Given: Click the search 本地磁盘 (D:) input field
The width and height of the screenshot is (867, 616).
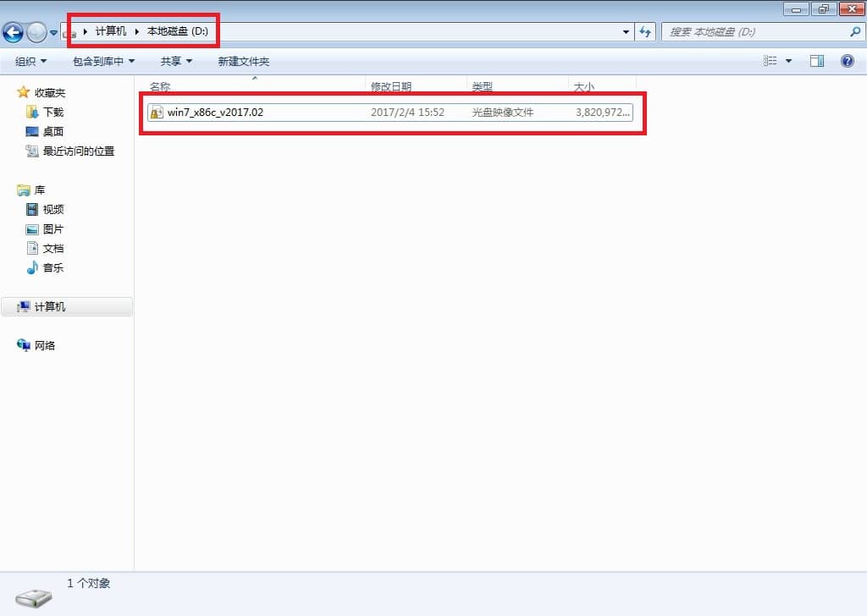Looking at the screenshot, I should click(754, 32).
